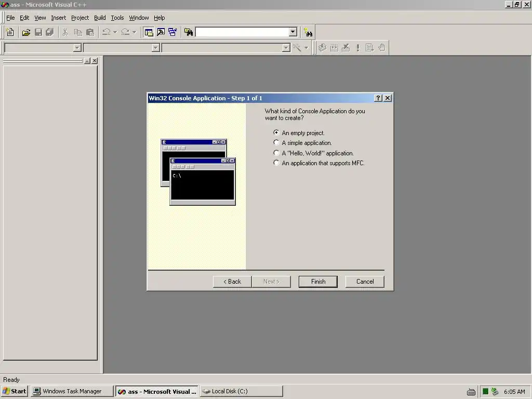Screen dimensions: 532x399
Task: Click the Open file folder icon
Action: coord(26,32)
